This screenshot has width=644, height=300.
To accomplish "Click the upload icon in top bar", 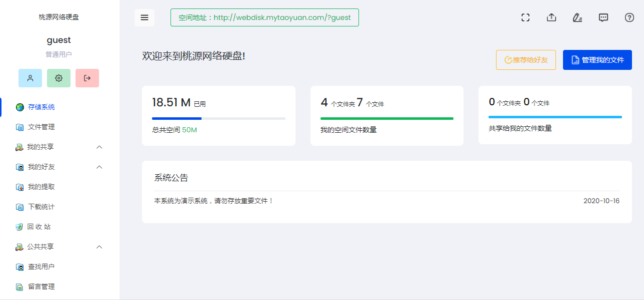I will coord(551,17).
